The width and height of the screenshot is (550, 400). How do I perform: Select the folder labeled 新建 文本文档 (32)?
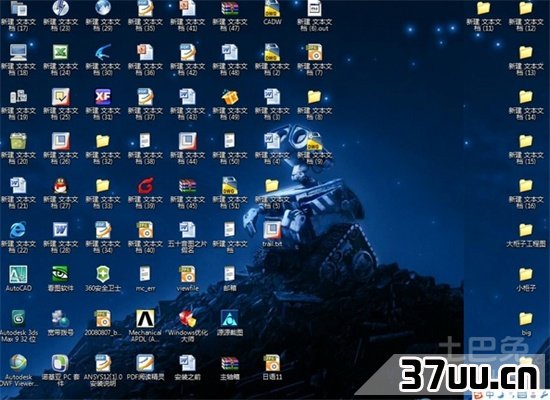tap(103, 141)
